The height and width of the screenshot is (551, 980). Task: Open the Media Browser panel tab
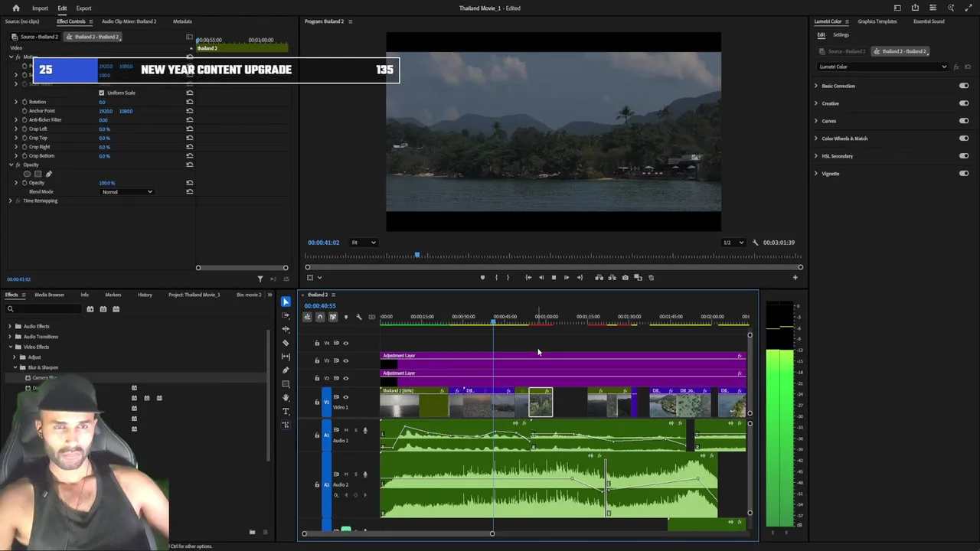[50, 295]
